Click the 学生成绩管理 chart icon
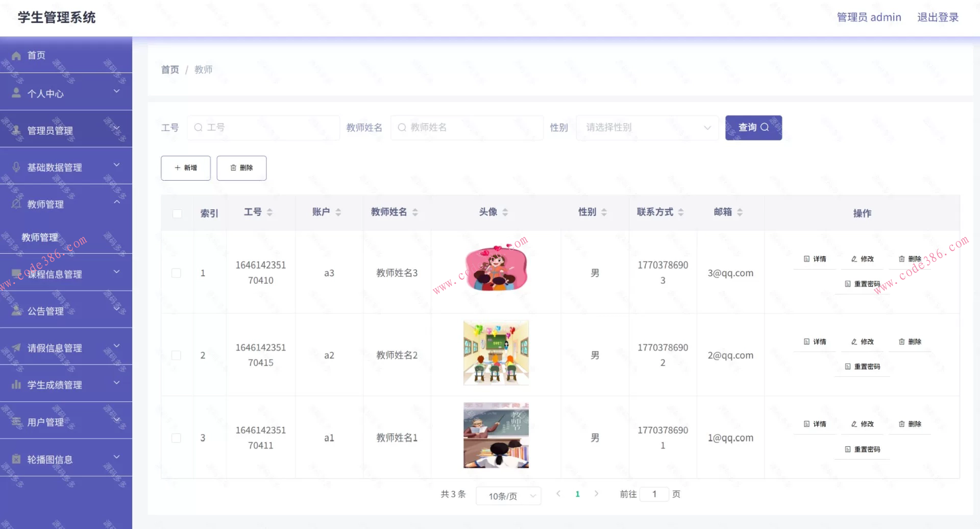The width and height of the screenshot is (980, 529). 16,384
